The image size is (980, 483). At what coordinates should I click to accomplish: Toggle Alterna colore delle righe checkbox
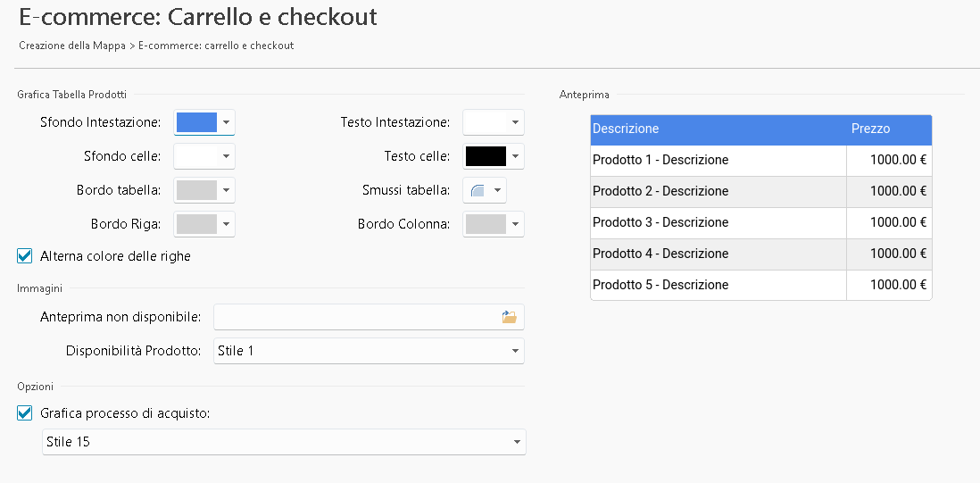point(25,256)
